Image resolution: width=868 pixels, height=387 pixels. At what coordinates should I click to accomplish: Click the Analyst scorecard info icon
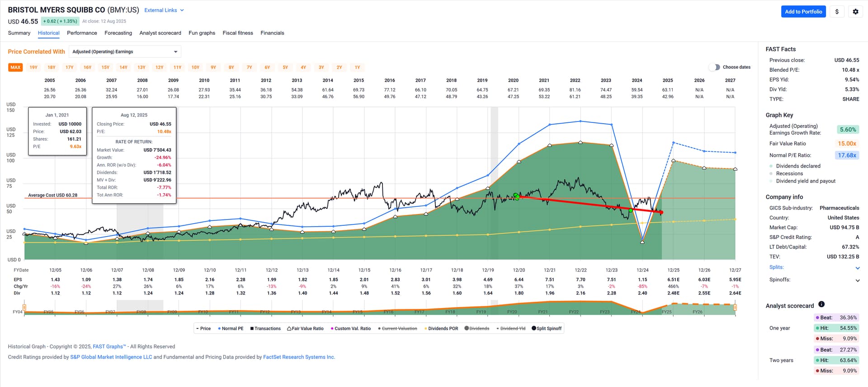click(821, 304)
